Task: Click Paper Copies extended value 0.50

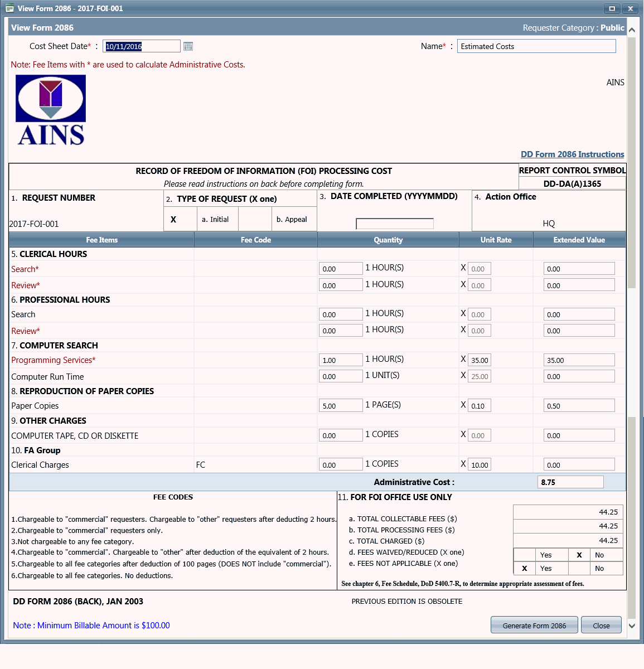Action: (x=579, y=406)
